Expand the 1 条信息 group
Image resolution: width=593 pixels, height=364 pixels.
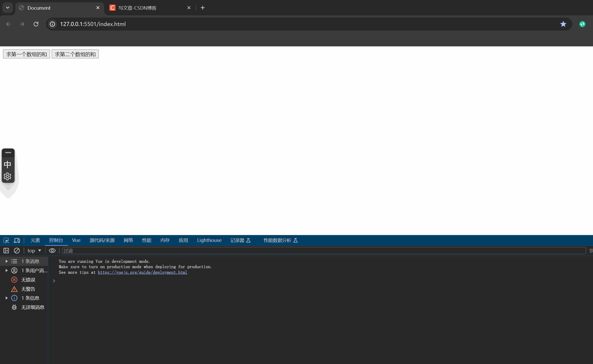pyautogui.click(x=6, y=298)
